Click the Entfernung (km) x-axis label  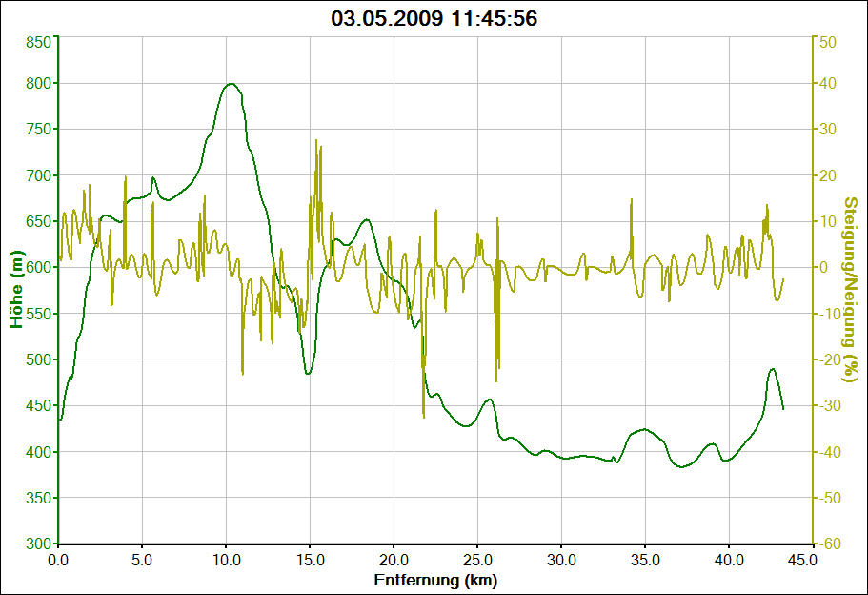434,580
